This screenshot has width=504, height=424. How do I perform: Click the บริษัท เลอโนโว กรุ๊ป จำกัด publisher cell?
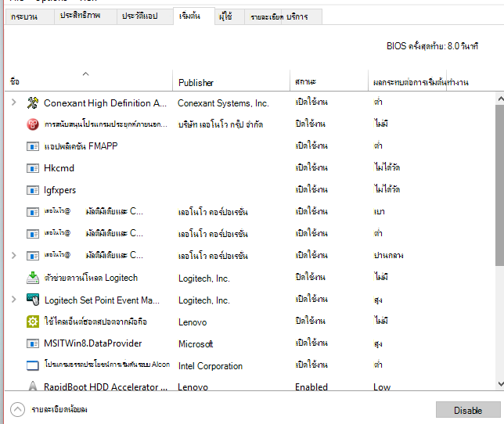coord(221,124)
